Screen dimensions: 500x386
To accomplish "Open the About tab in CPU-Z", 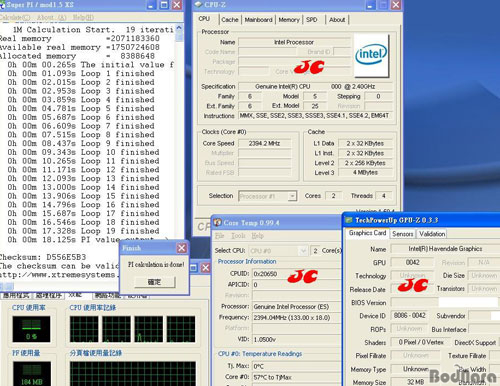I will [x=337, y=20].
